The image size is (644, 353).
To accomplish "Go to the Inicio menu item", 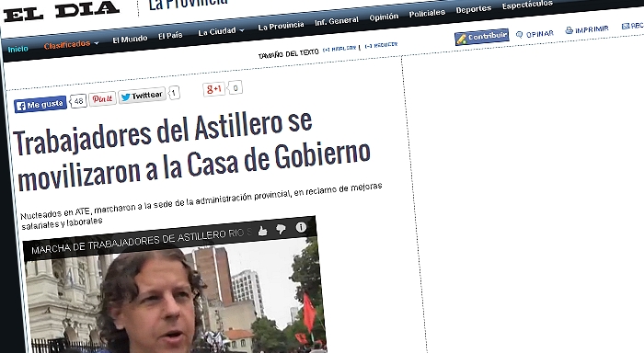I will coord(18,49).
